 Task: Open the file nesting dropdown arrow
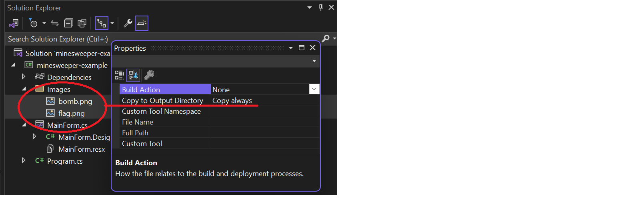click(x=112, y=23)
